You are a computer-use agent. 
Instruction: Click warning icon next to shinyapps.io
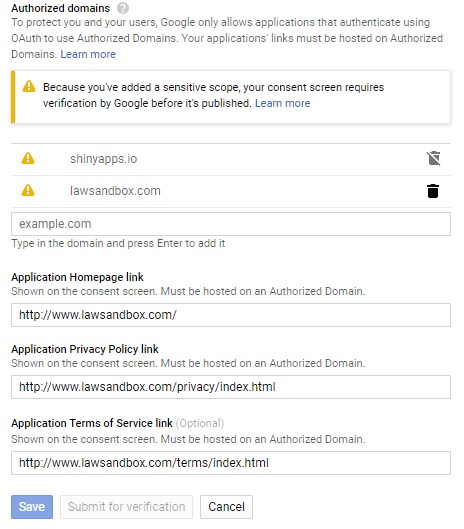(28, 158)
